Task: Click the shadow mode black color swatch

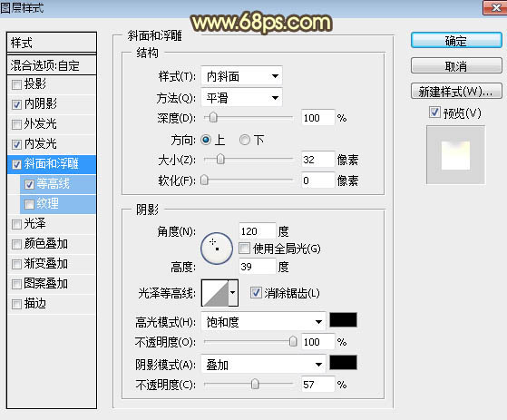Action: 343,363
